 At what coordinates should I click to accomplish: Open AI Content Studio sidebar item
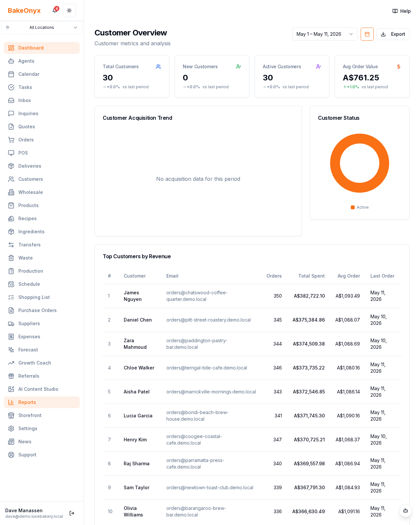[x=42, y=389]
